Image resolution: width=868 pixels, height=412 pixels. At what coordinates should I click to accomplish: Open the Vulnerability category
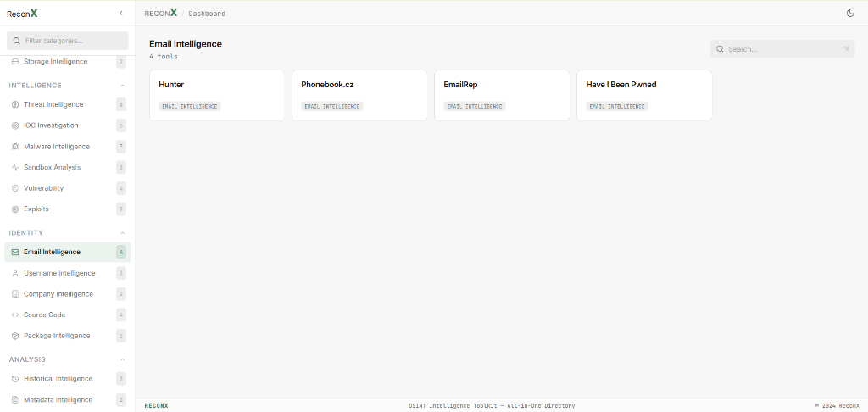[68, 188]
